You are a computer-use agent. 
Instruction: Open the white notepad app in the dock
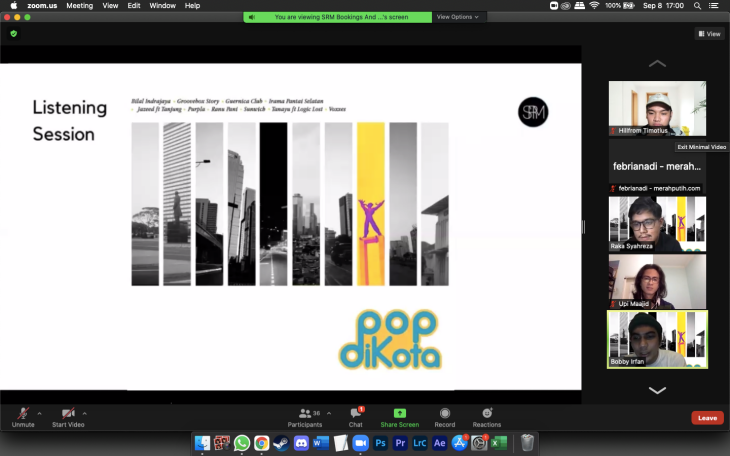coord(341,443)
